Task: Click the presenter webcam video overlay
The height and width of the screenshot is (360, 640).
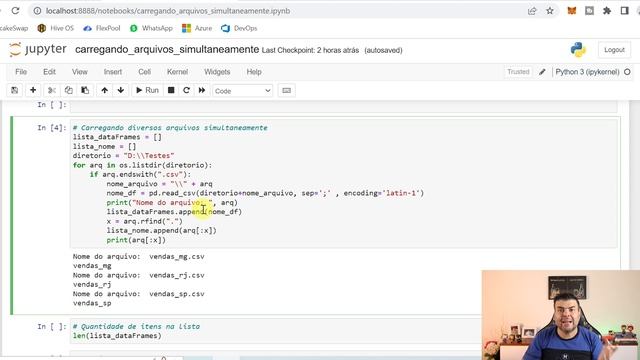Action: pyautogui.click(x=560, y=315)
